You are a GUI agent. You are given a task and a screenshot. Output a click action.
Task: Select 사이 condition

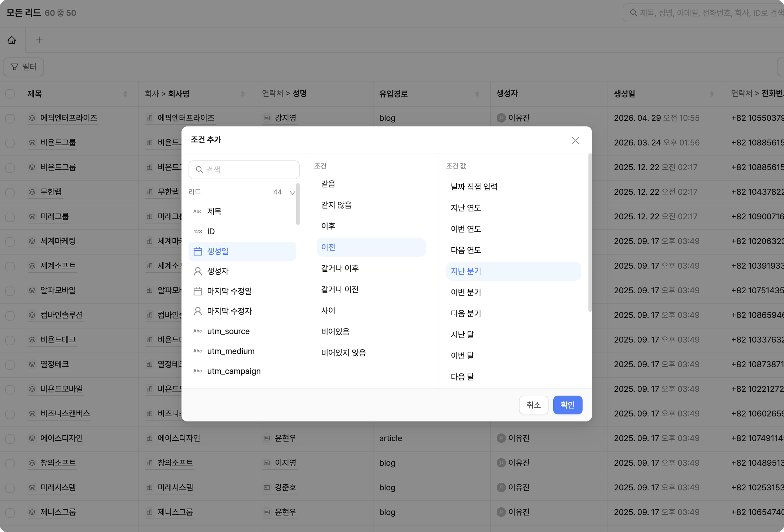click(x=371, y=311)
